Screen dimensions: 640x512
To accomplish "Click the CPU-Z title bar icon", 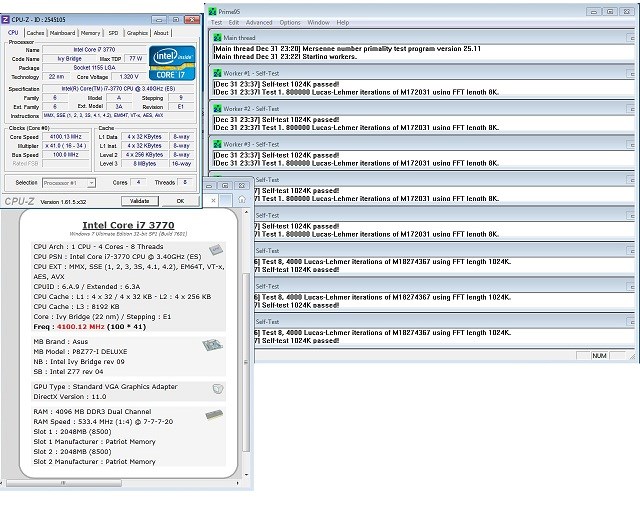I will [6, 20].
